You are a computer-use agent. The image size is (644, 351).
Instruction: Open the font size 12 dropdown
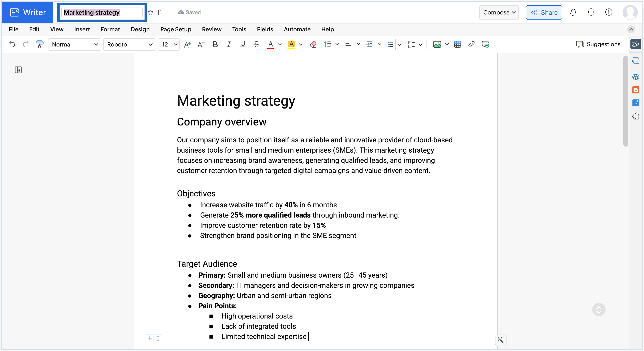tap(169, 44)
